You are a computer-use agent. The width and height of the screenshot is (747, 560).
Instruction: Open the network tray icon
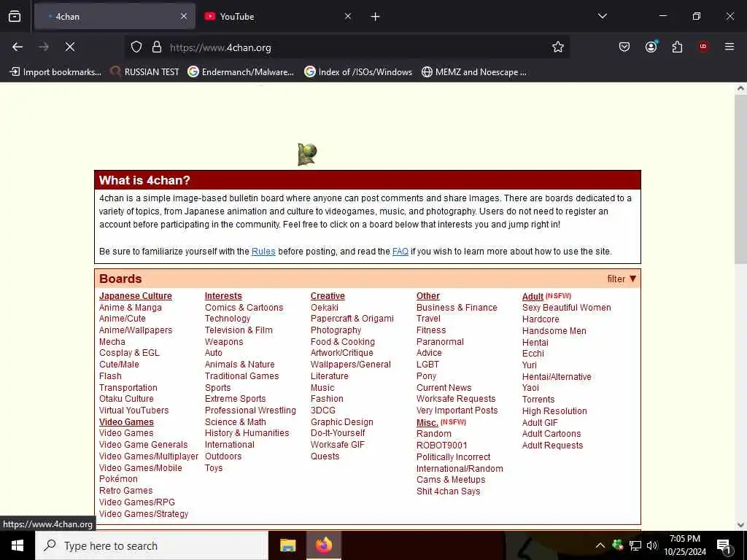click(x=635, y=545)
